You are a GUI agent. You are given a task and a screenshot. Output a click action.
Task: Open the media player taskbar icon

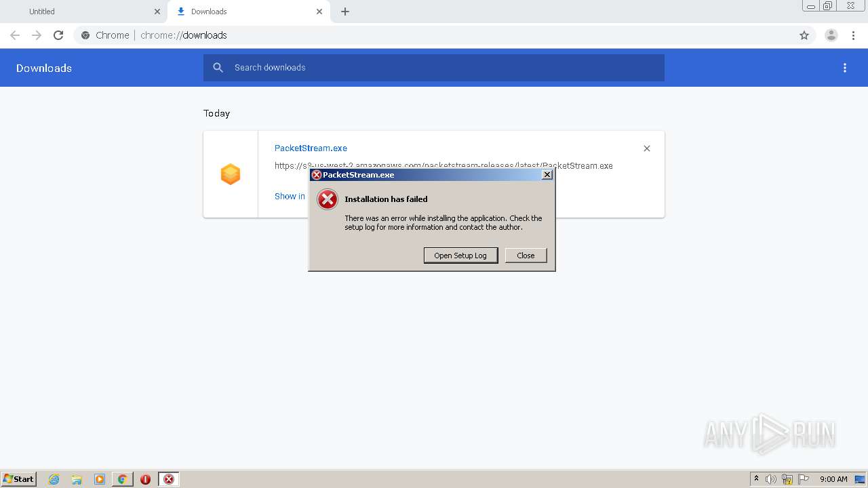[x=100, y=479]
